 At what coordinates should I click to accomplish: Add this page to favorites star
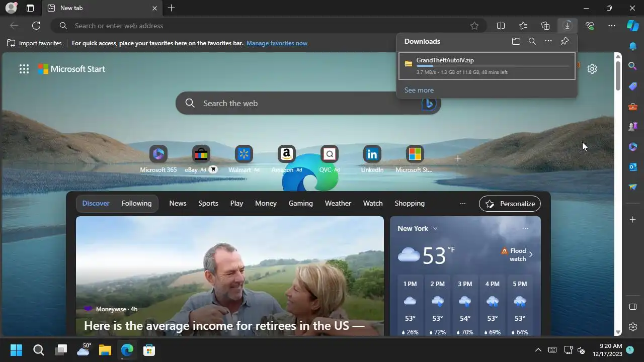click(474, 26)
